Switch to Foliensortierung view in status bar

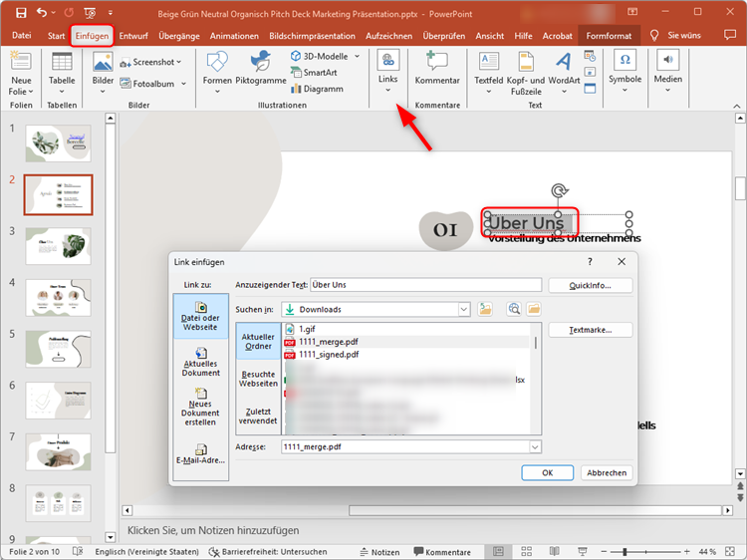click(x=527, y=551)
